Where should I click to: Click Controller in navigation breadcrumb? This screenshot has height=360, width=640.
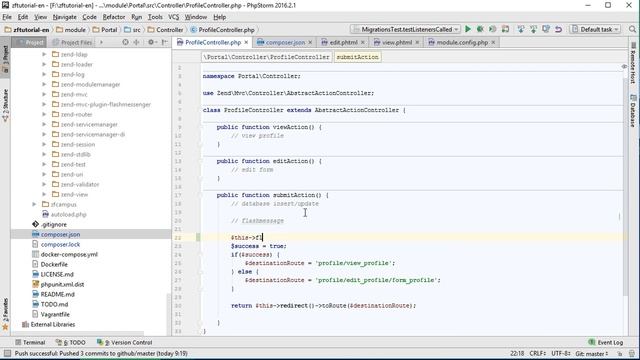pos(165,29)
